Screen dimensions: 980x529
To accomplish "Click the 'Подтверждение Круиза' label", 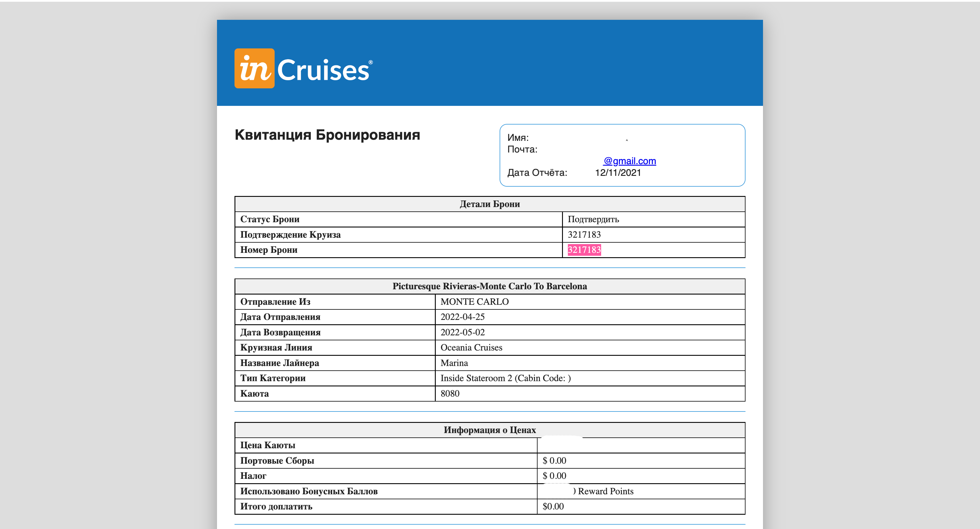I will (x=290, y=235).
